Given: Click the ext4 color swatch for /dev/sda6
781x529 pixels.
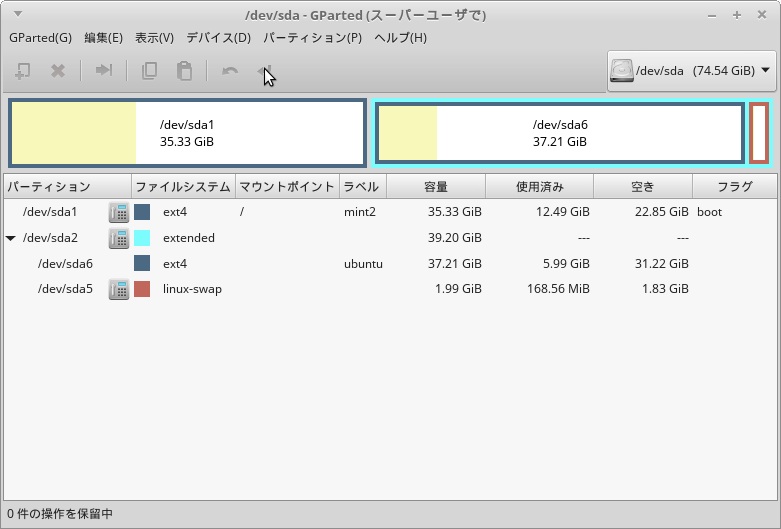Looking at the screenshot, I should (142, 264).
